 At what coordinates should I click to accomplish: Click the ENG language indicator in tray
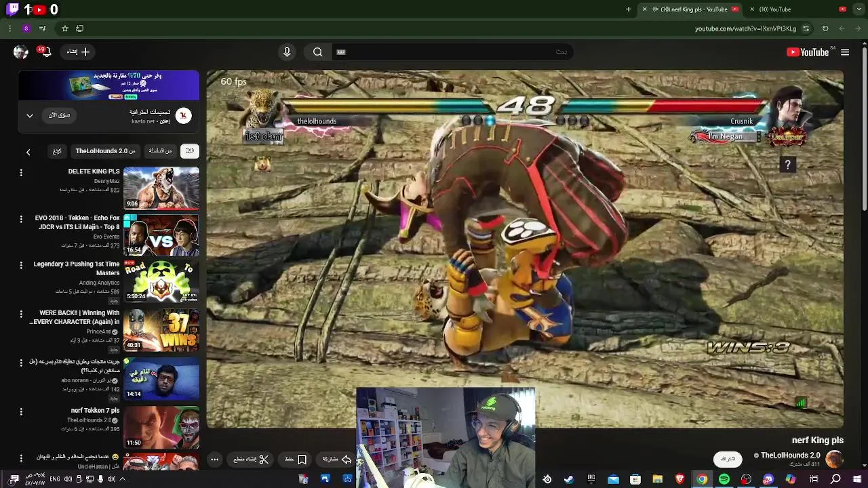point(55,479)
